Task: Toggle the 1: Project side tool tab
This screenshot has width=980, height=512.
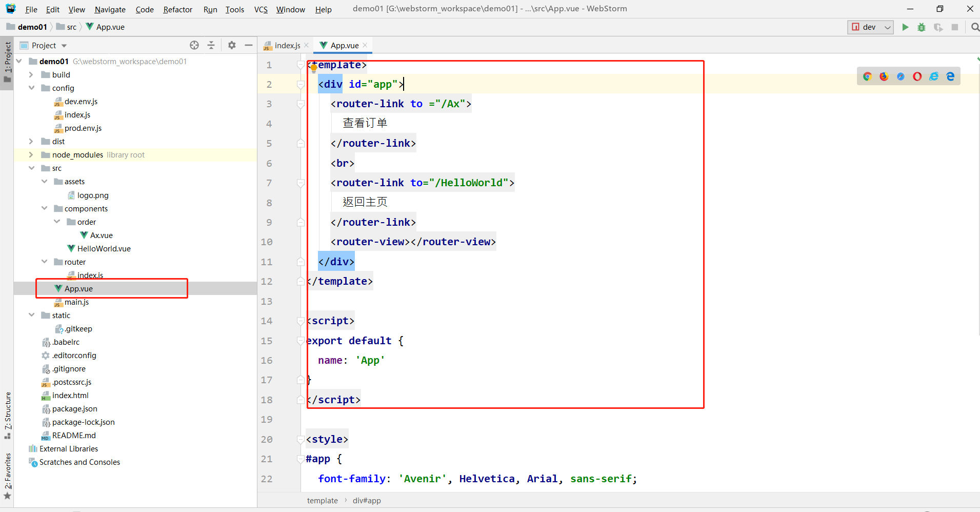Action: point(7,63)
